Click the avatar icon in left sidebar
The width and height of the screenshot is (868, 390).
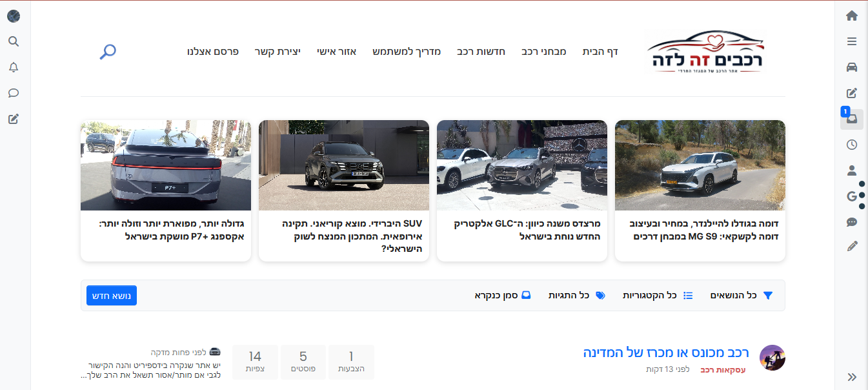point(14,15)
